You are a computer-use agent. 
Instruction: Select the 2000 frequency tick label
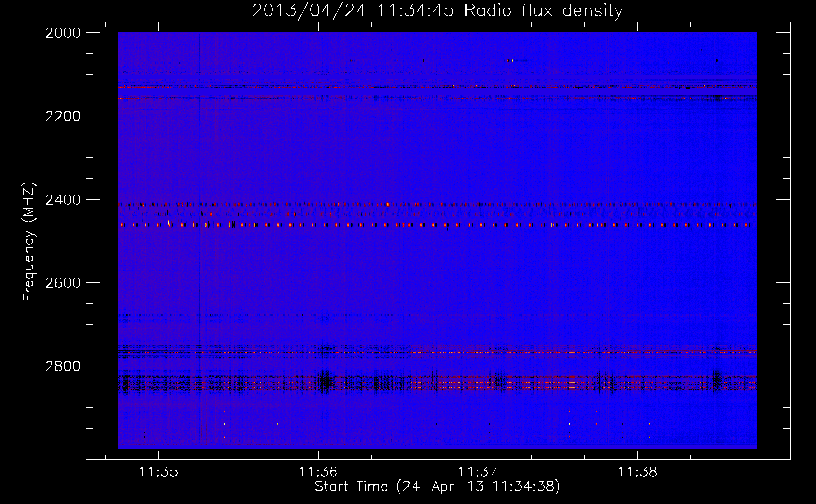point(63,33)
